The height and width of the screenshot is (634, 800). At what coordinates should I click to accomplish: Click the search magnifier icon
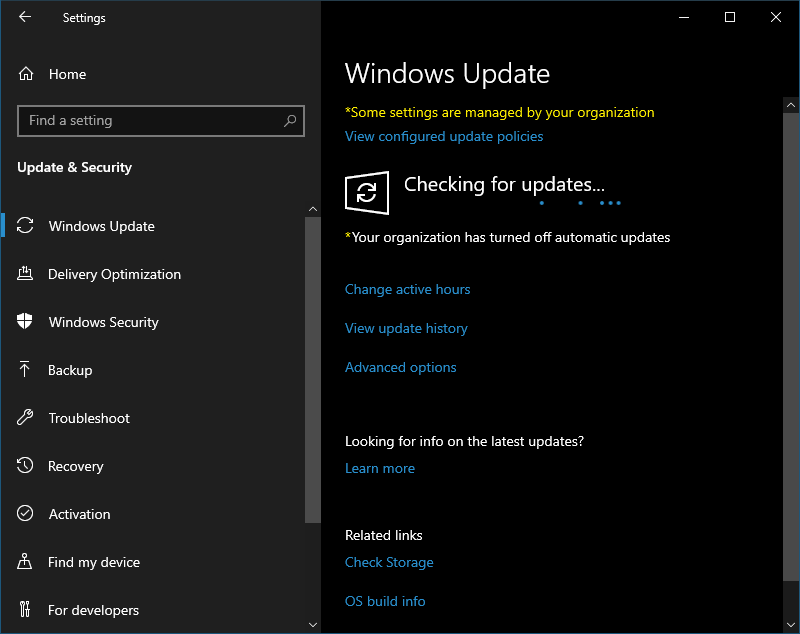(x=290, y=121)
